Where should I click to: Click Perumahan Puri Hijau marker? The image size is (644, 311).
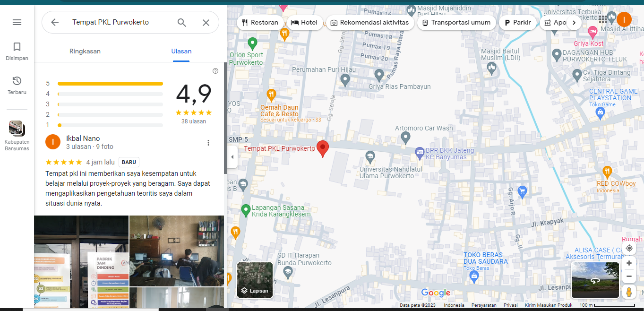point(345,80)
